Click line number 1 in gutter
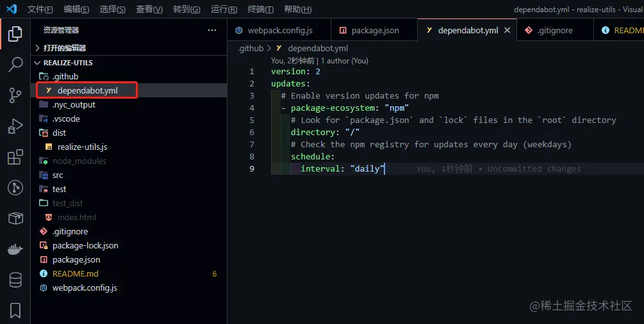Viewport: 644px width, 324px height. [252, 72]
